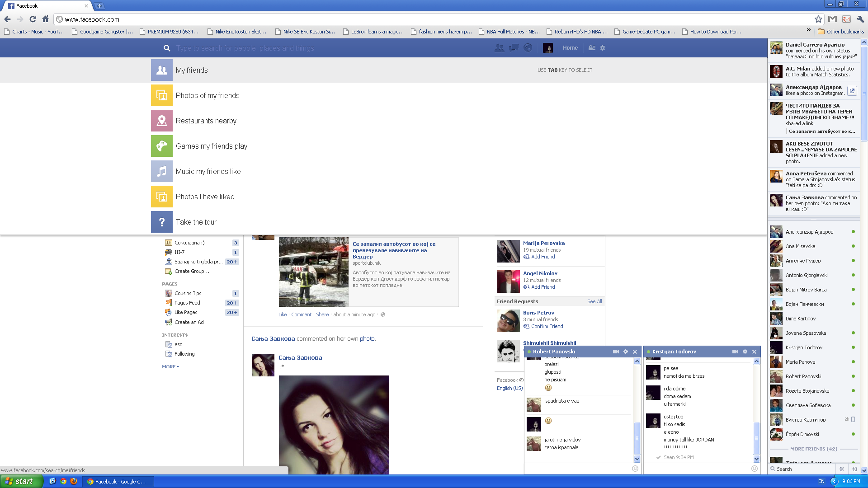
Task: Open chat sidebar options gear icon
Action: pyautogui.click(x=841, y=469)
